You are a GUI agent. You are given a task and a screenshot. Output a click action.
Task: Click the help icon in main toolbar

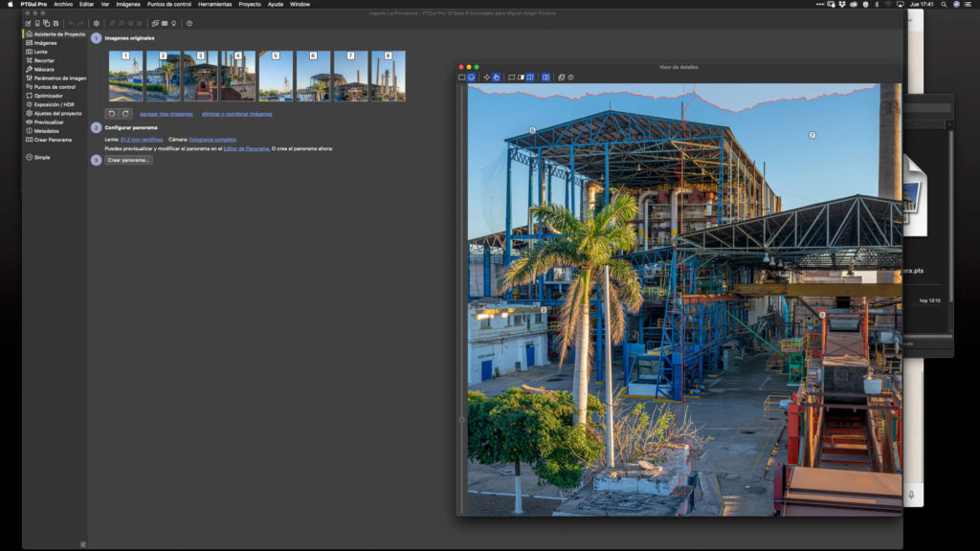click(189, 23)
